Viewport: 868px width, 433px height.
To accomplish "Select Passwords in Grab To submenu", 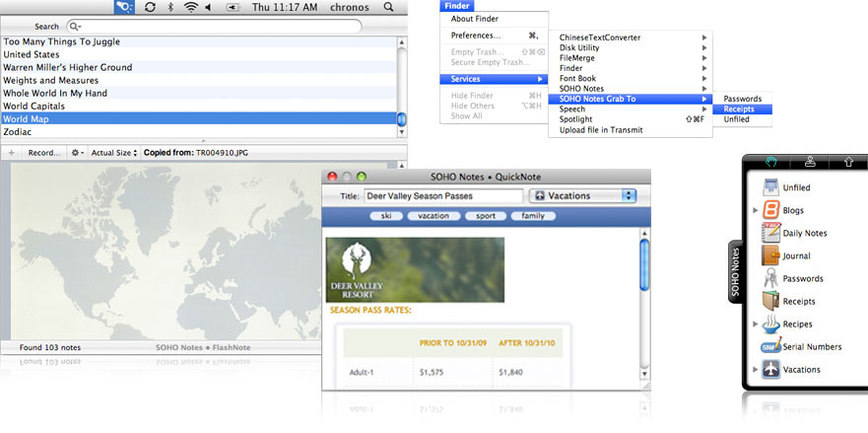I will (742, 99).
